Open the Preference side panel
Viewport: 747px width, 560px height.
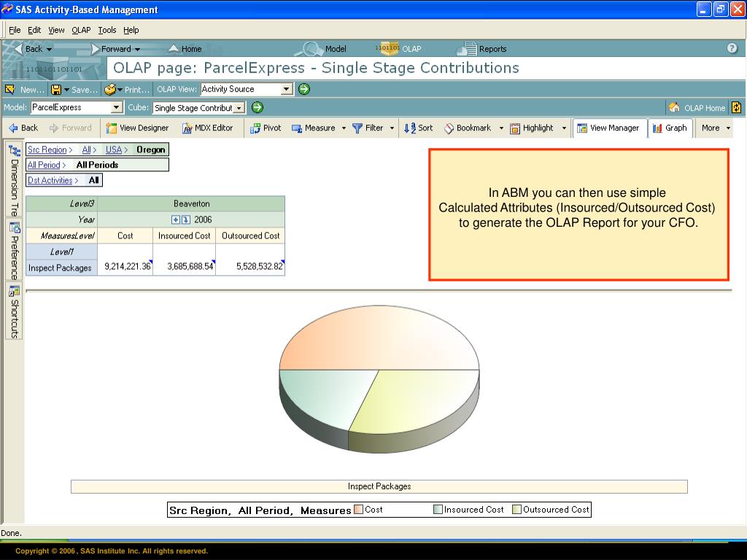[x=15, y=250]
